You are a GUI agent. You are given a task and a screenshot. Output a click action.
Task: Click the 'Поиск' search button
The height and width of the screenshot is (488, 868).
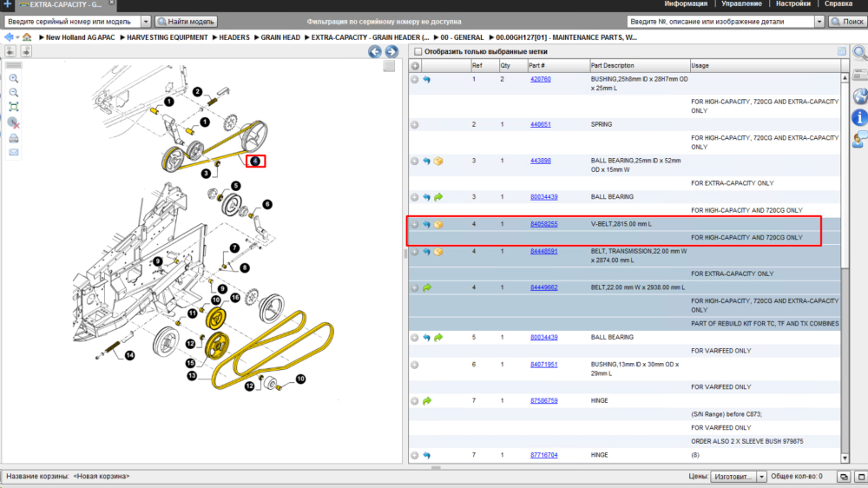pos(847,22)
